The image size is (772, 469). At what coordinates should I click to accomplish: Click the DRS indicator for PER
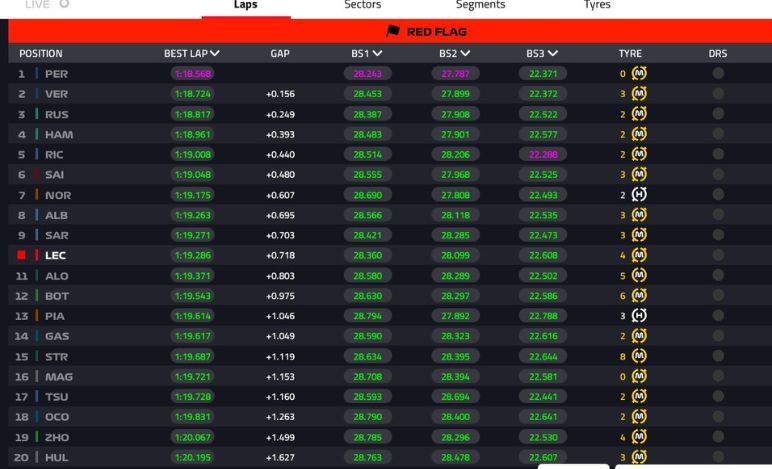718,74
